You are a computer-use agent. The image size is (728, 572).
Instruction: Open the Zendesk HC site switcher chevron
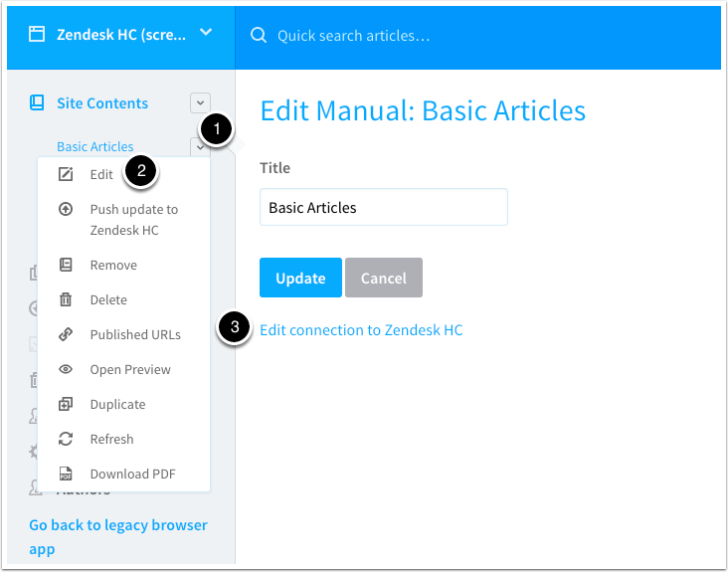[x=206, y=33]
